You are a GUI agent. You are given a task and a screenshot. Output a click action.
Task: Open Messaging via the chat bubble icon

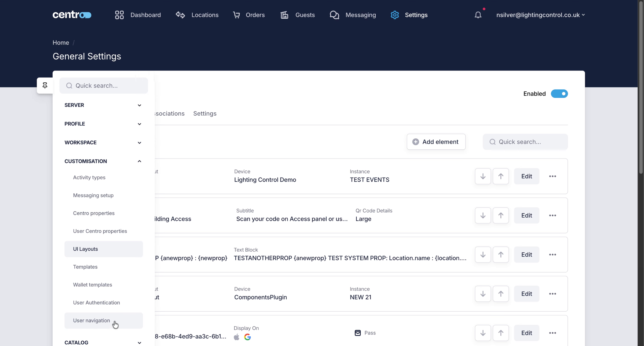tap(334, 15)
